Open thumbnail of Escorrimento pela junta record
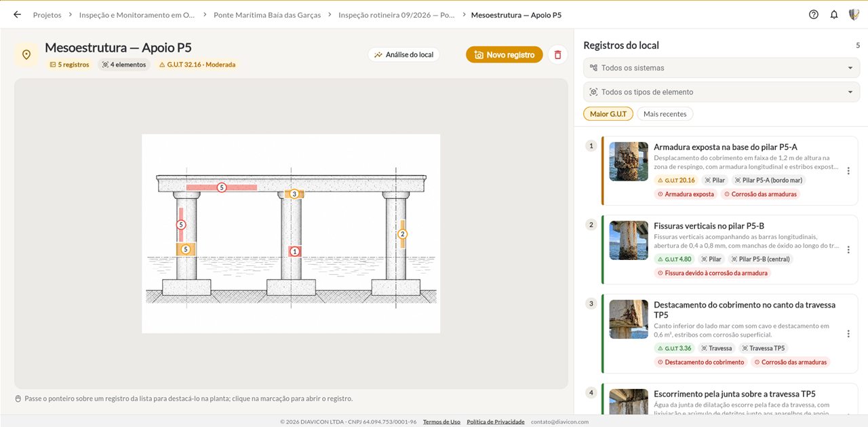The height and width of the screenshot is (427, 868). coord(629,401)
